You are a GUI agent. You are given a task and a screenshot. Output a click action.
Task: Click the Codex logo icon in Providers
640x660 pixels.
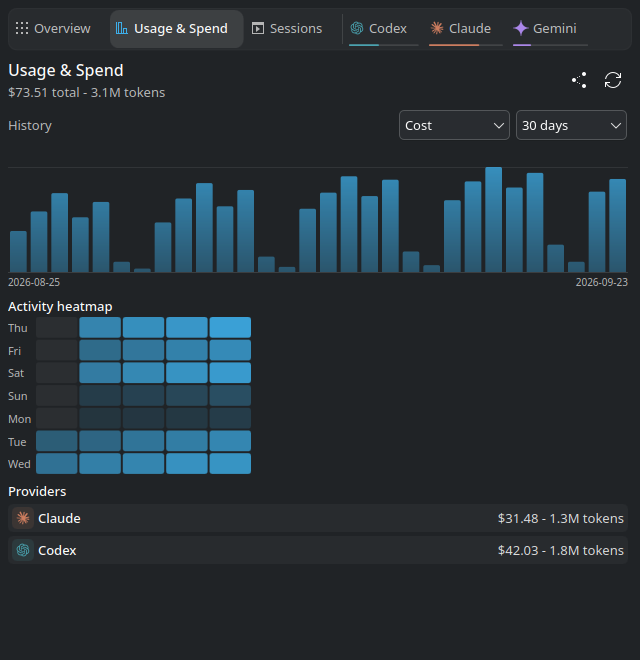(x=23, y=550)
